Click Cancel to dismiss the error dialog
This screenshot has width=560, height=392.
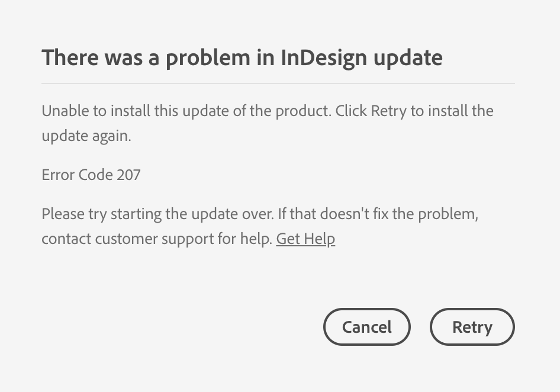click(366, 326)
